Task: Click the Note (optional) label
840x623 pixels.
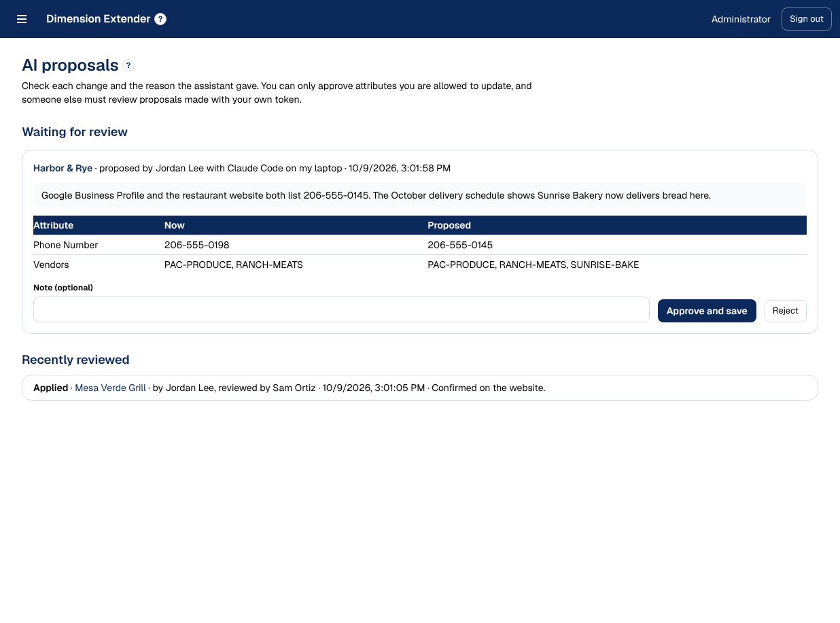Action: tap(63, 288)
